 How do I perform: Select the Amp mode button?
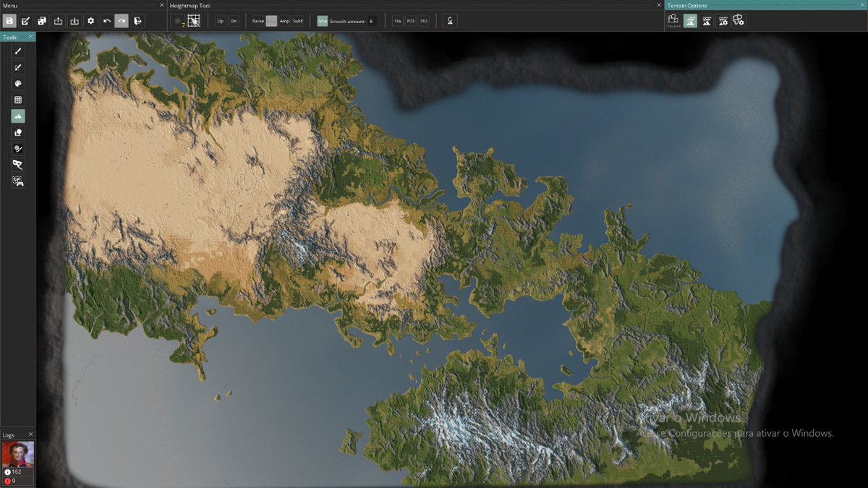pyautogui.click(x=284, y=21)
